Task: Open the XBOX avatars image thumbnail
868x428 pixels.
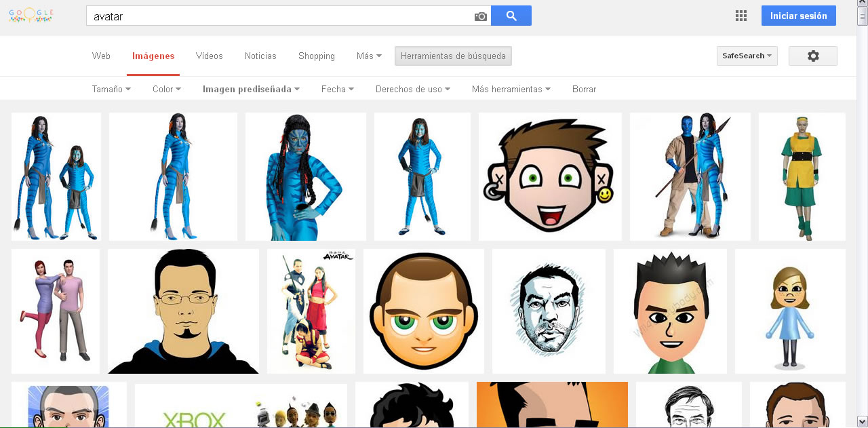Action: 241,407
